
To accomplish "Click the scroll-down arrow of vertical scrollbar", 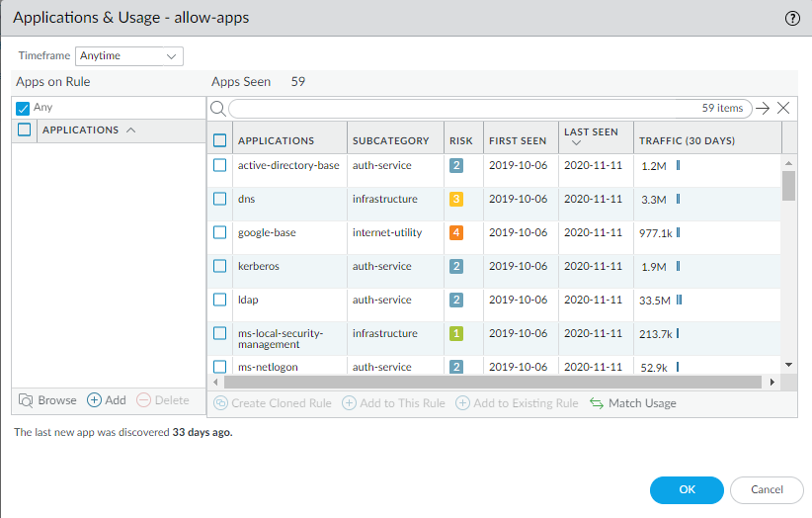I will pyautogui.click(x=788, y=364).
